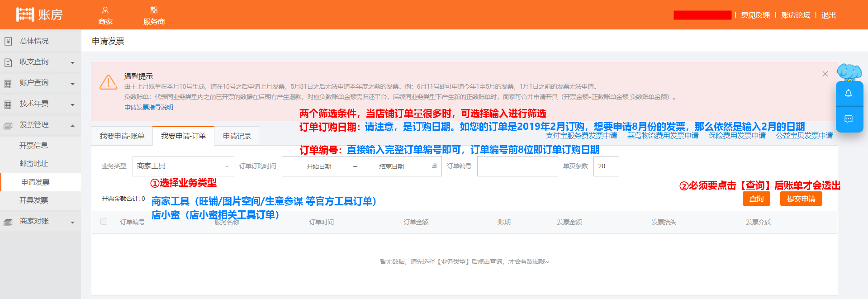Toggle the select-all checkbox in table header
This screenshot has height=299, width=868.
point(104,222)
